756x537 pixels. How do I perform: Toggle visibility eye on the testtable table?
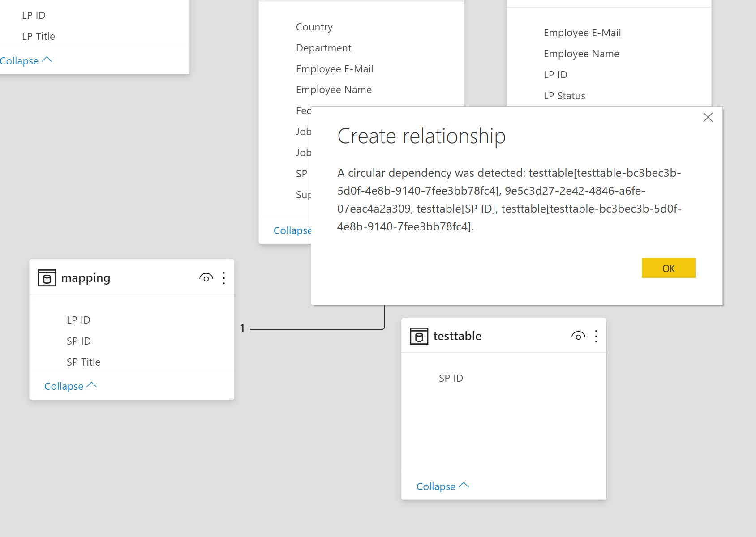coord(578,336)
